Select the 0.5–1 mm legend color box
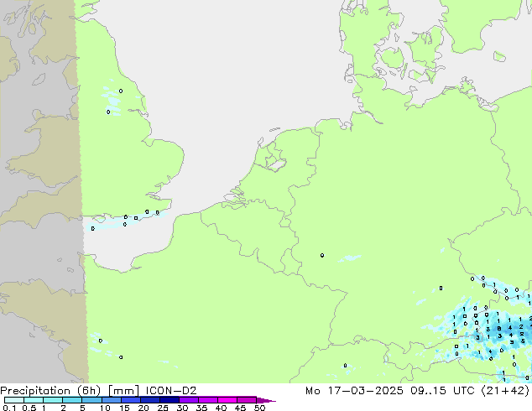Viewport: 532px width, 411px height. (x=34, y=400)
